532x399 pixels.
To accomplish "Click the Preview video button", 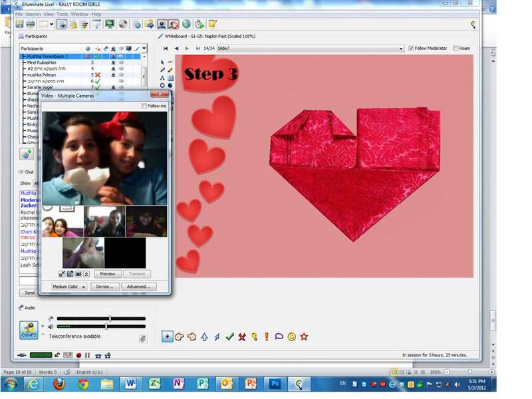I will click(x=107, y=274).
